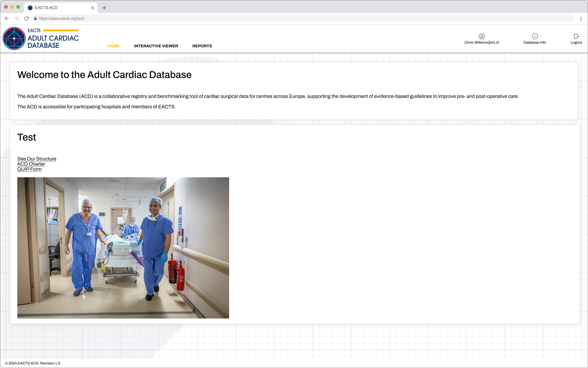Image resolution: width=588 pixels, height=368 pixels.
Task: Close the EACTS ACD tab
Action: [x=92, y=8]
